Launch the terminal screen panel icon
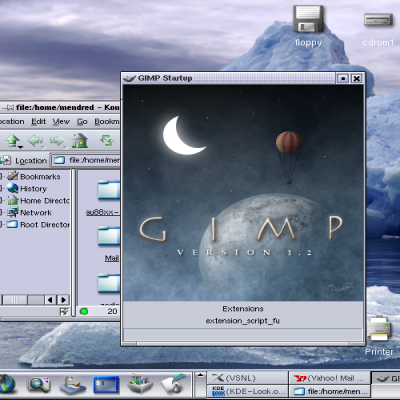The width and height of the screenshot is (400, 400). tap(106, 384)
